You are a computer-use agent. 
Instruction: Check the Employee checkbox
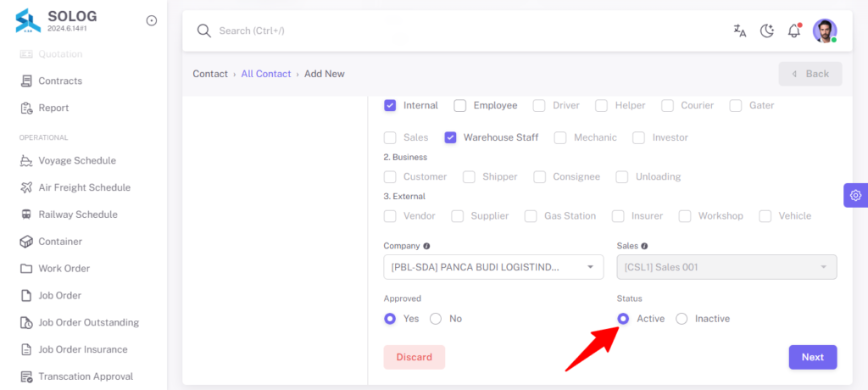point(460,105)
